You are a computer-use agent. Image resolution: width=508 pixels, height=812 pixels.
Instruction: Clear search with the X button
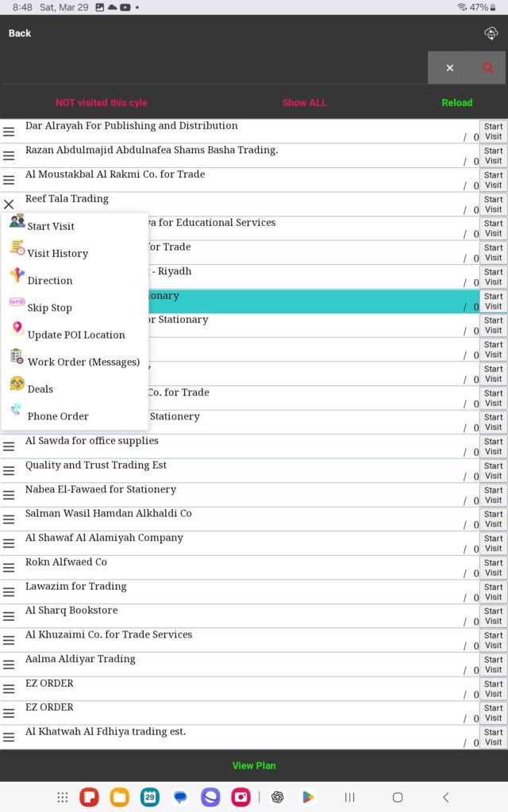pyautogui.click(x=449, y=68)
